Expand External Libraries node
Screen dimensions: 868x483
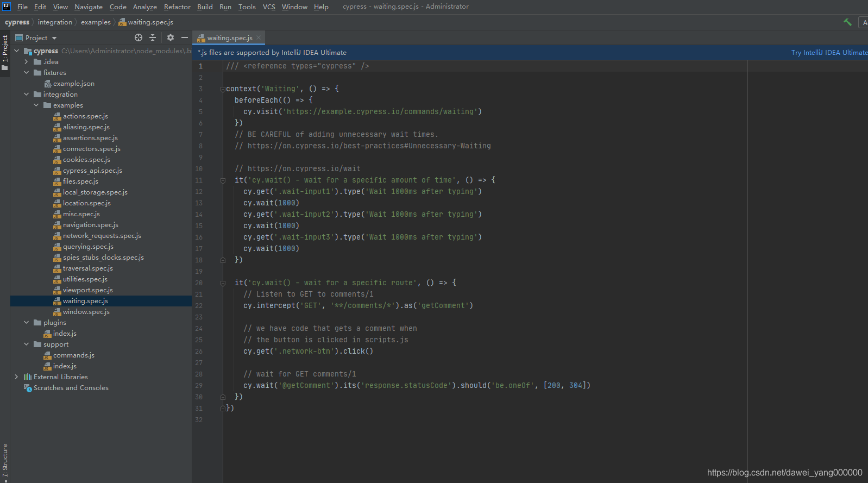coord(16,377)
